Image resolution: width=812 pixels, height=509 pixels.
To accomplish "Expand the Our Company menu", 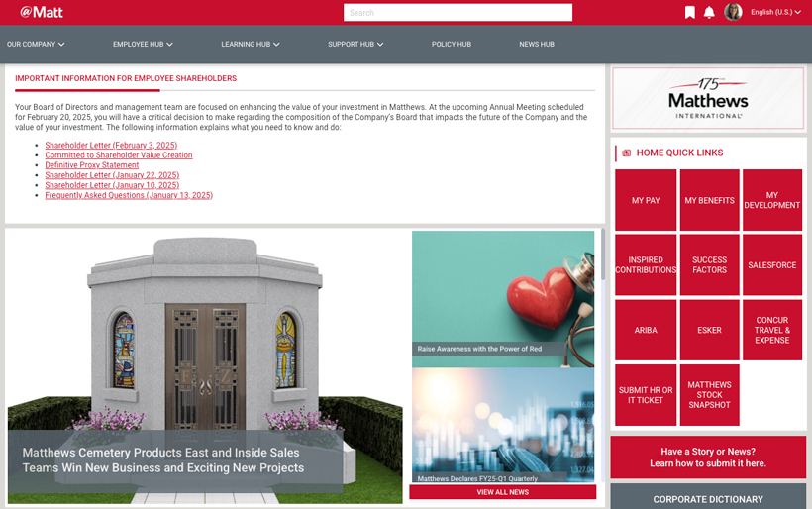I will tap(36, 44).
